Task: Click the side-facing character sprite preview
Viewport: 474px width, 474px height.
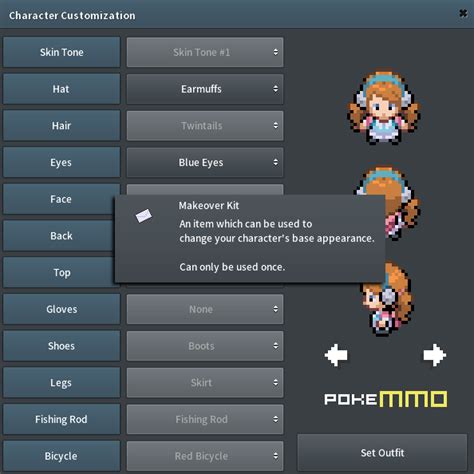Action: (388, 299)
